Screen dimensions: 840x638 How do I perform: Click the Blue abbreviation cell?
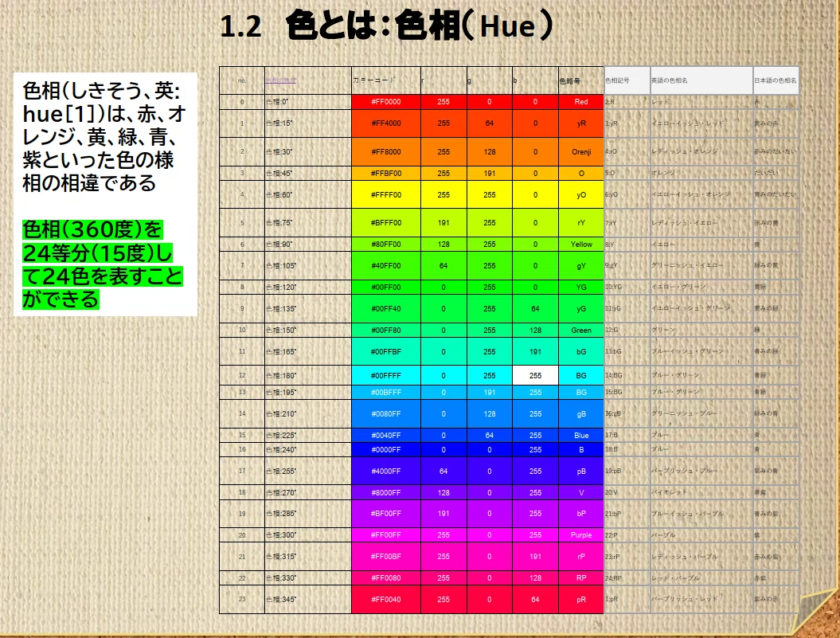click(581, 436)
